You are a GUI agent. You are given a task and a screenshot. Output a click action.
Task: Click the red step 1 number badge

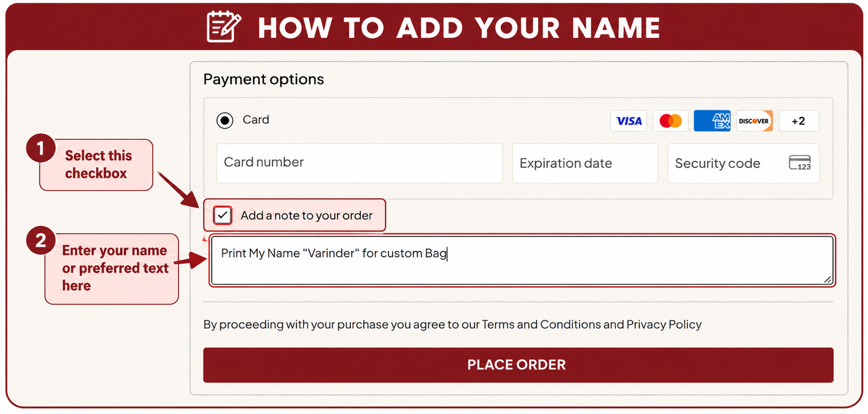coord(41,148)
